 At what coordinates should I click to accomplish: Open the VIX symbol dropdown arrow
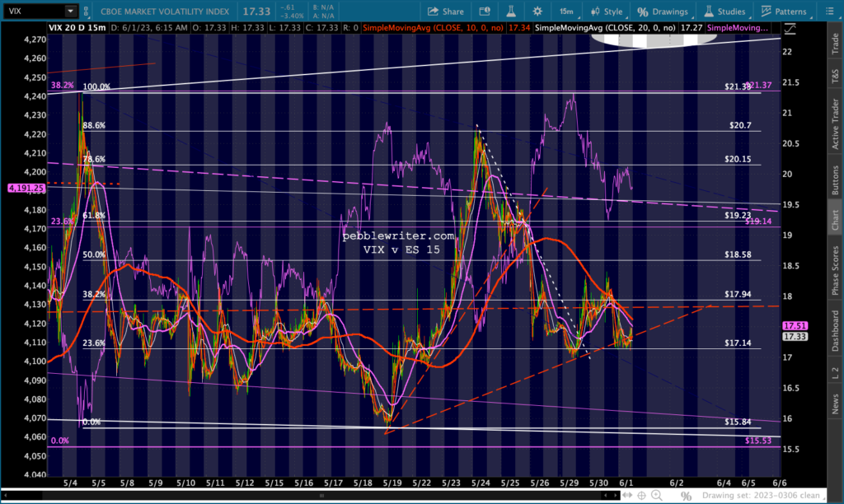69,12
